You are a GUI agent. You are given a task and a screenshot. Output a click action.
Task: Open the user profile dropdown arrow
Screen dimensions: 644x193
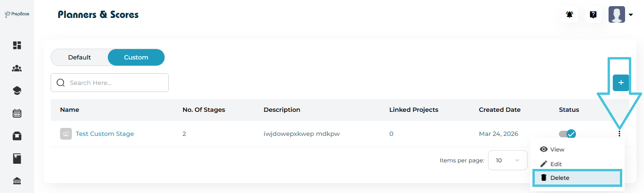631,15
